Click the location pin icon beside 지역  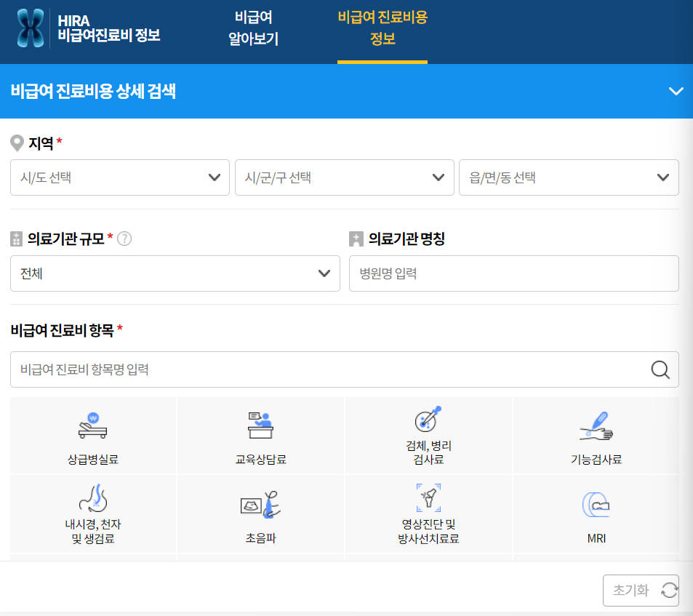[x=17, y=143]
